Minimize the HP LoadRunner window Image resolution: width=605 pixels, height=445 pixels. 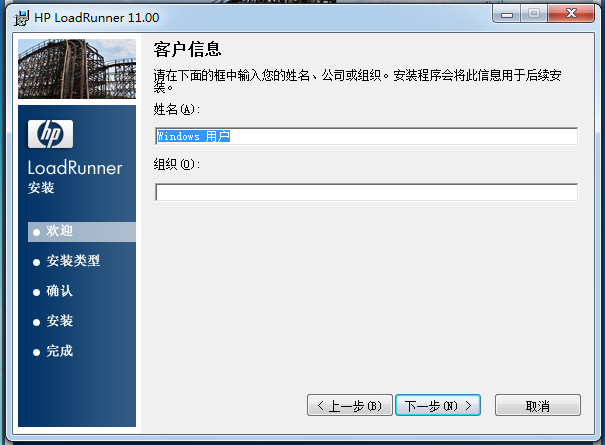pos(507,14)
